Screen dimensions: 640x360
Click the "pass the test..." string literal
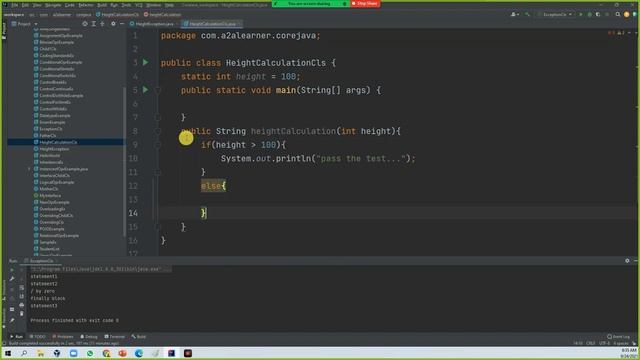coord(361,158)
